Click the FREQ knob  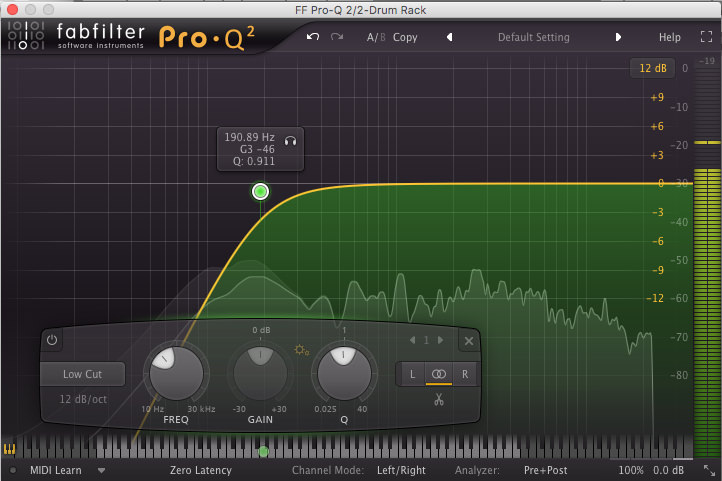coord(176,373)
